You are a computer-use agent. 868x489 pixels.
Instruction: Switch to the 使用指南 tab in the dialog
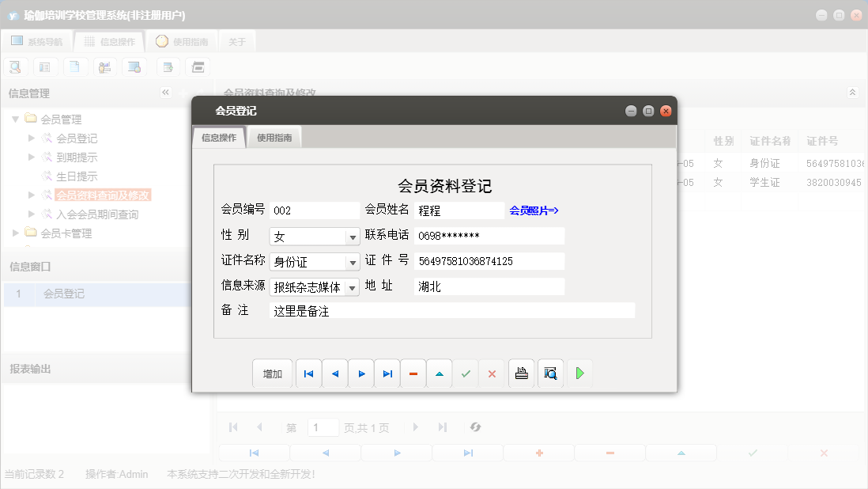tap(275, 136)
